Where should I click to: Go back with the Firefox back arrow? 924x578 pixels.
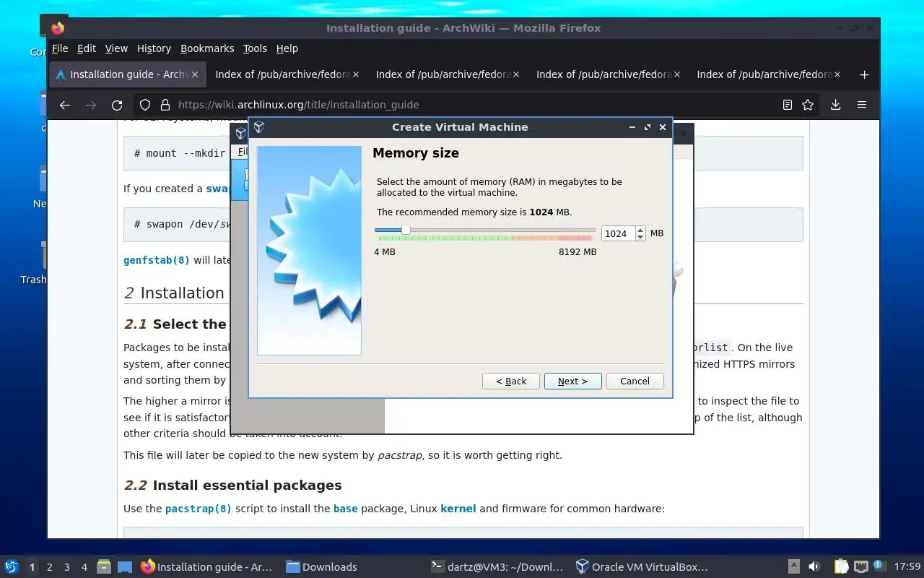click(x=65, y=105)
